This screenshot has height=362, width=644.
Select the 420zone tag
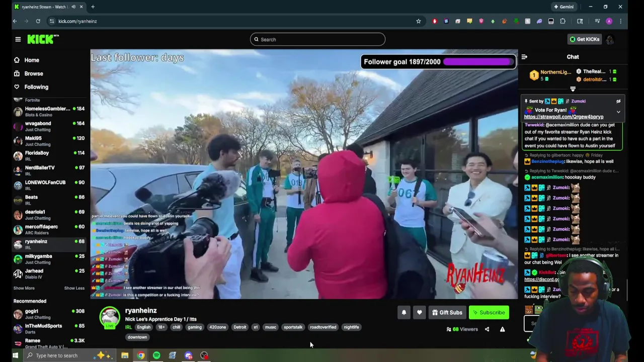pos(217,327)
